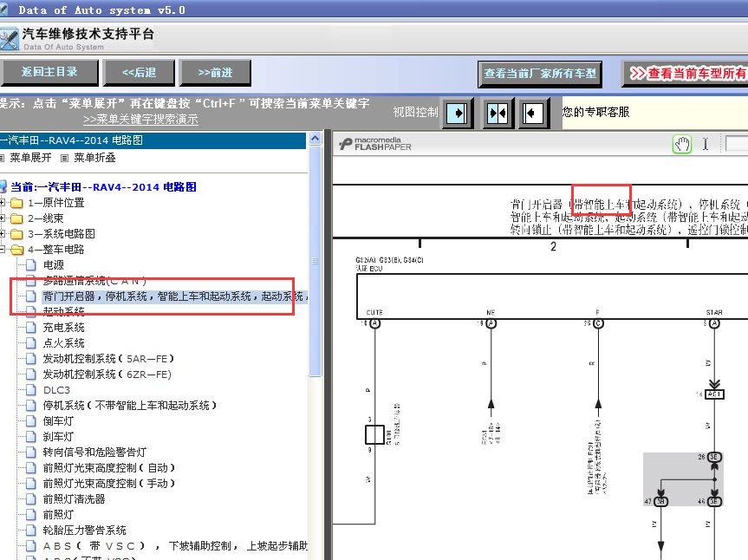Viewport: 748px width, 560px height.
Task: Open 转向信号和危险警告灯 tree item
Action: pos(94,453)
